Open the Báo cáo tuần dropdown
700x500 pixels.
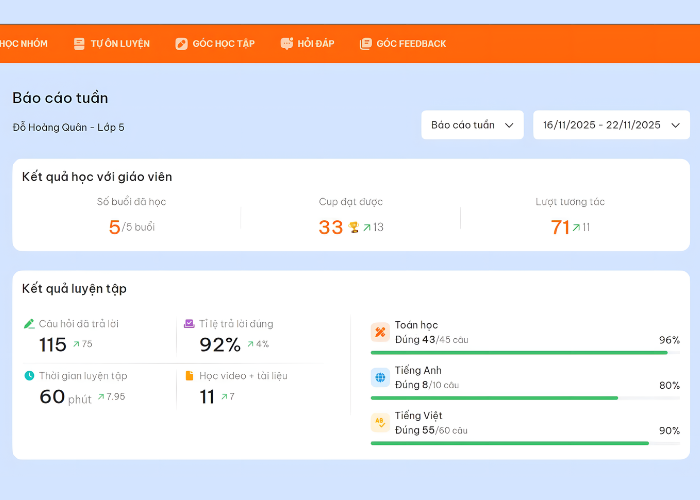[x=472, y=125]
